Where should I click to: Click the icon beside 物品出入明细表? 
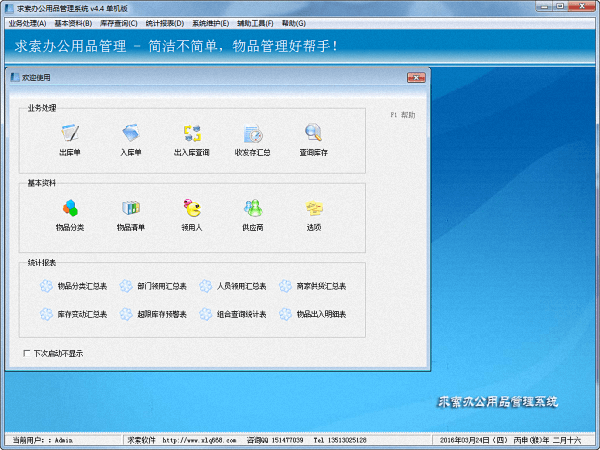click(285, 314)
